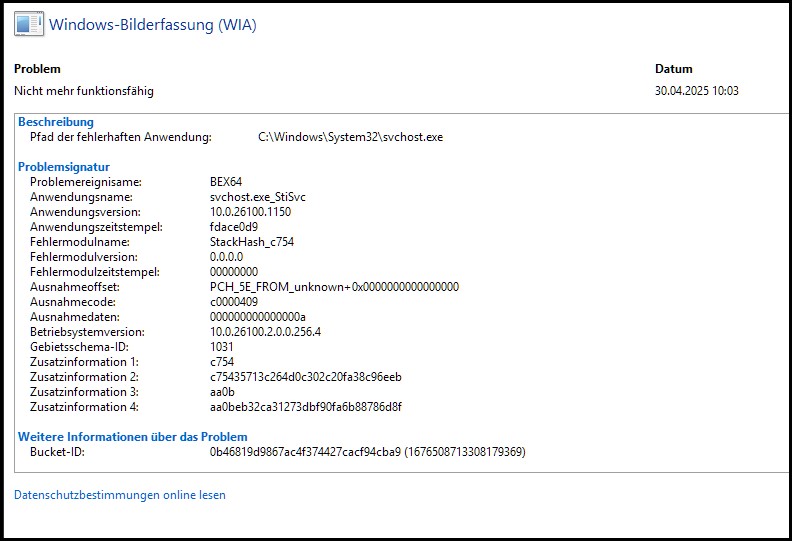Select the value BEX64
The image size is (792, 541).
pos(226,182)
